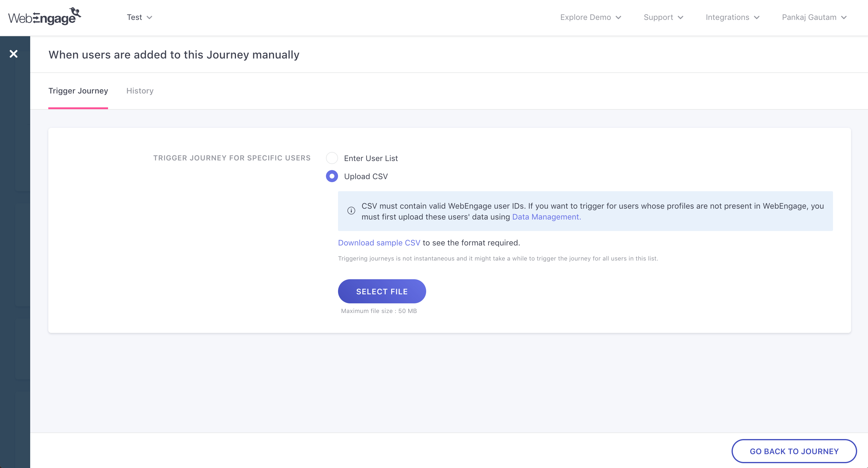
Task: Click chevron beside Support
Action: tap(680, 17)
